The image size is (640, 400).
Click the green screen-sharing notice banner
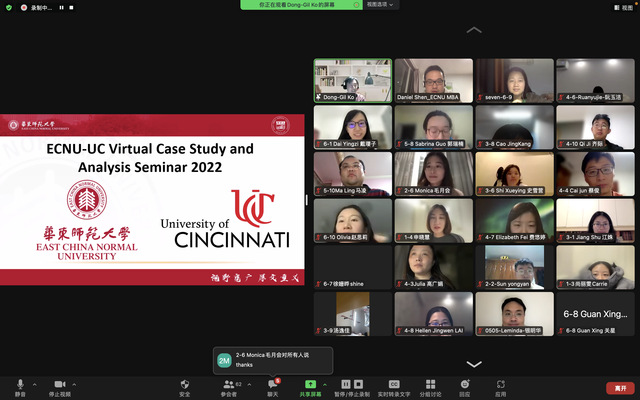coord(301,5)
